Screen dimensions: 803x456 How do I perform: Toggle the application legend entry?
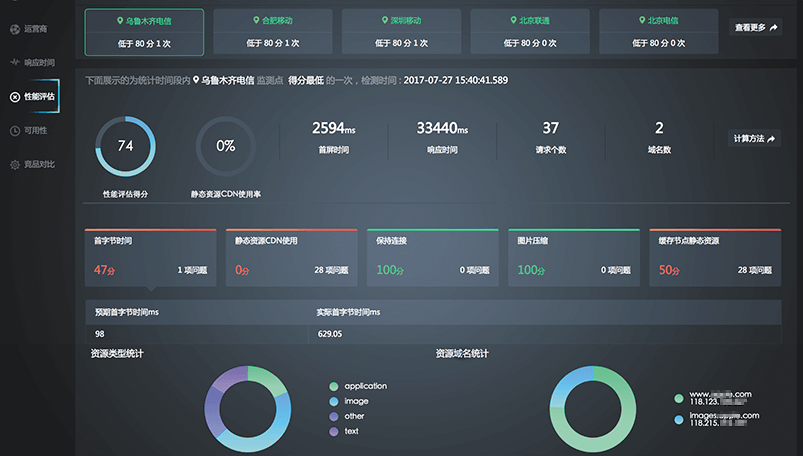(334, 386)
